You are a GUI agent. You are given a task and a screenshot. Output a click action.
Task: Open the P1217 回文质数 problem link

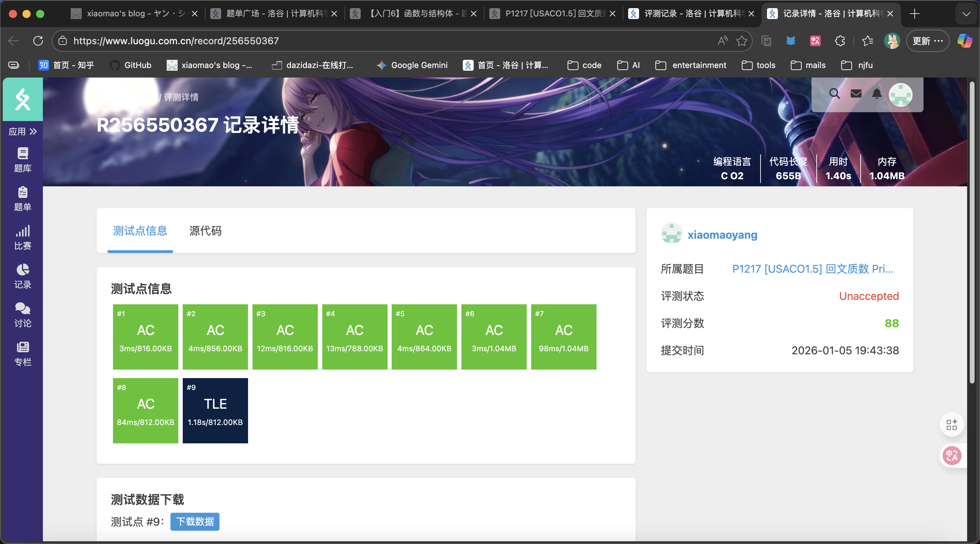coord(813,269)
